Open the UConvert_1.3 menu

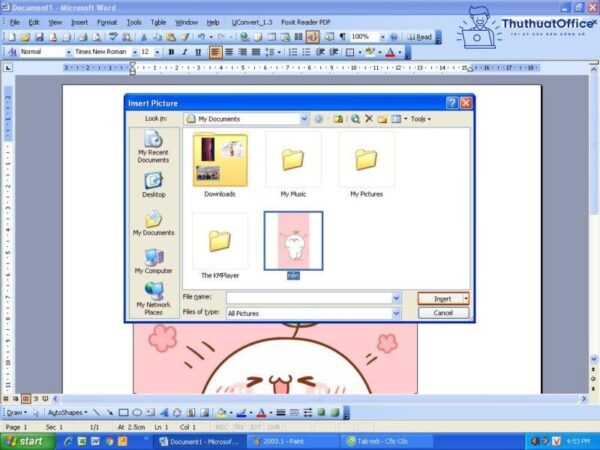click(251, 23)
